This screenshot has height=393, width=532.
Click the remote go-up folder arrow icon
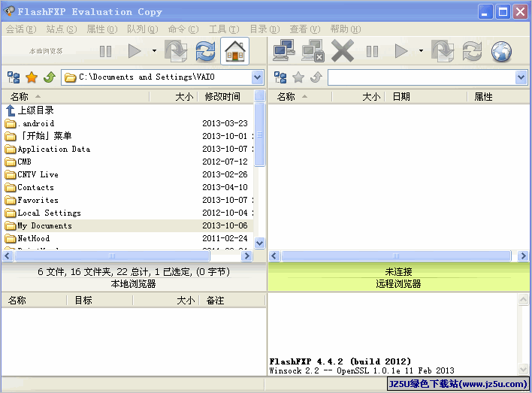(316, 77)
